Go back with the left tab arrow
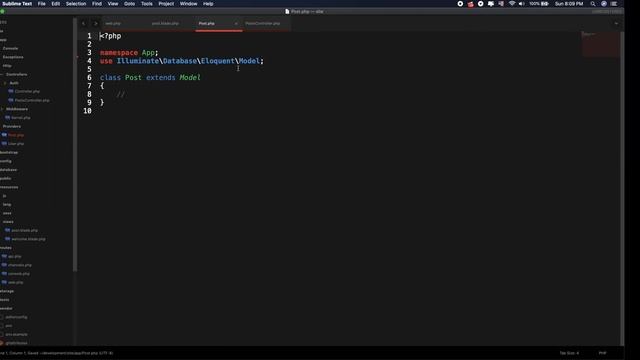The width and height of the screenshot is (640, 360). (x=84, y=23)
